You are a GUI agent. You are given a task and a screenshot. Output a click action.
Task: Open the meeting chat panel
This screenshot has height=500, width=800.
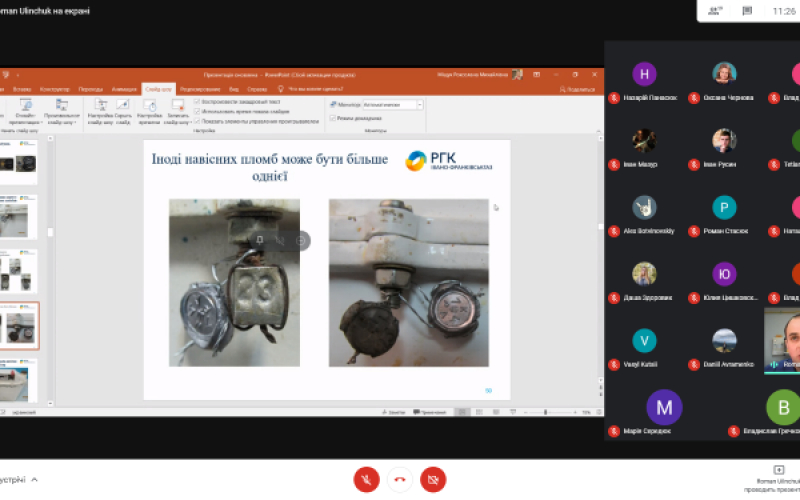tap(747, 11)
